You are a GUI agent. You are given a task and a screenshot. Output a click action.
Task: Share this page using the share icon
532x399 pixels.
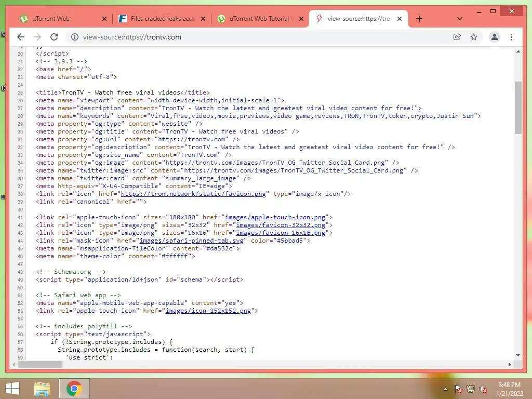[x=457, y=37]
